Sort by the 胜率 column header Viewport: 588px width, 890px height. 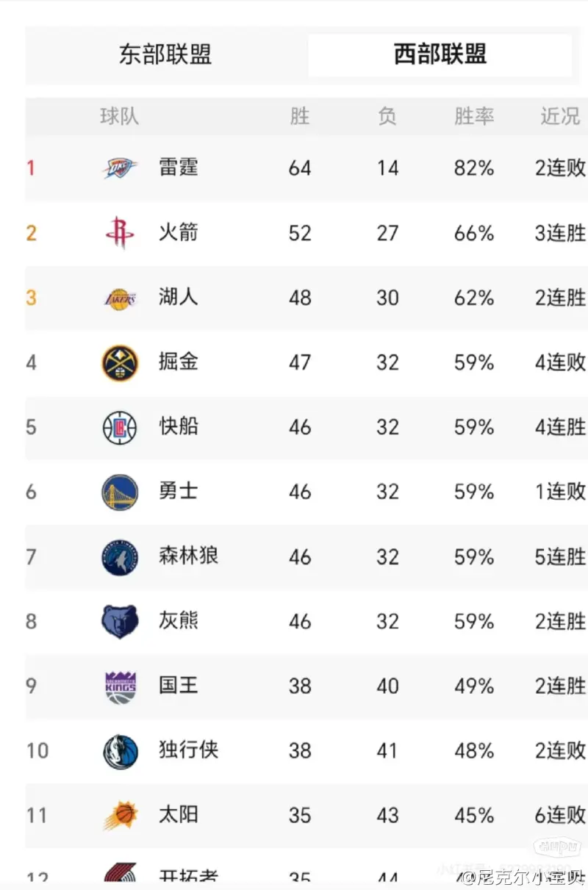click(474, 116)
